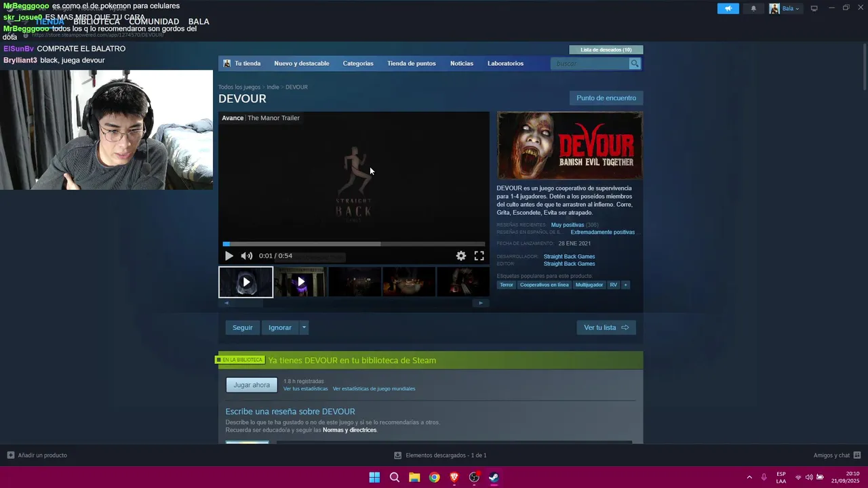This screenshot has width=868, height=488.
Task: Click the microphone tray icon
Action: tap(764, 477)
